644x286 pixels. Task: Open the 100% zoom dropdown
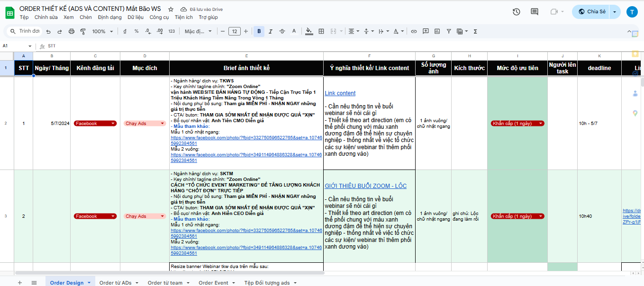[102, 31]
